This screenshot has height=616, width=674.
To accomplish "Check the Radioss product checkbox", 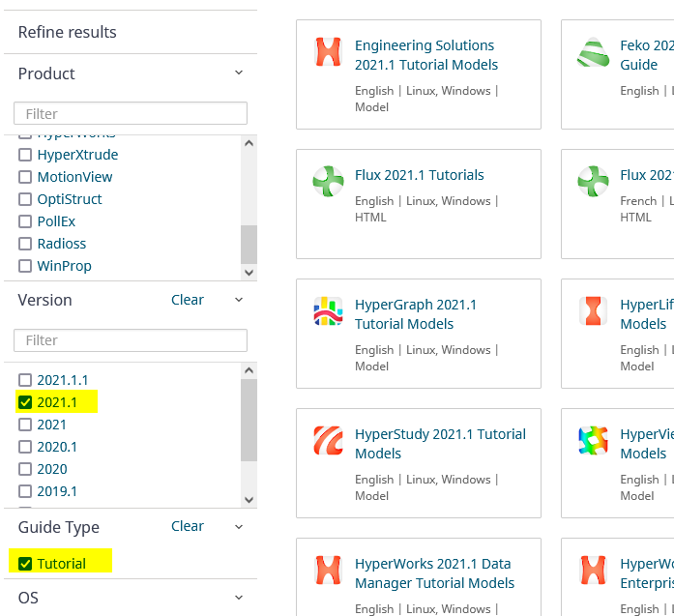I will pos(25,244).
